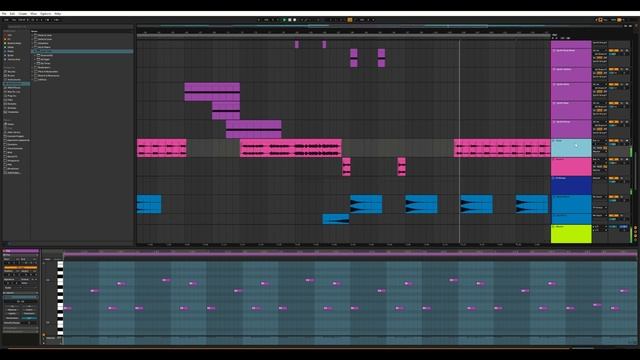This screenshot has width=640, height=360.
Task: Open the Options menu
Action: (x=45, y=13)
